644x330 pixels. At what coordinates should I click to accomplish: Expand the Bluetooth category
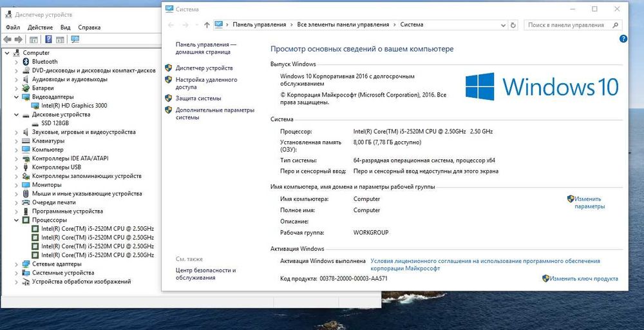17,62
